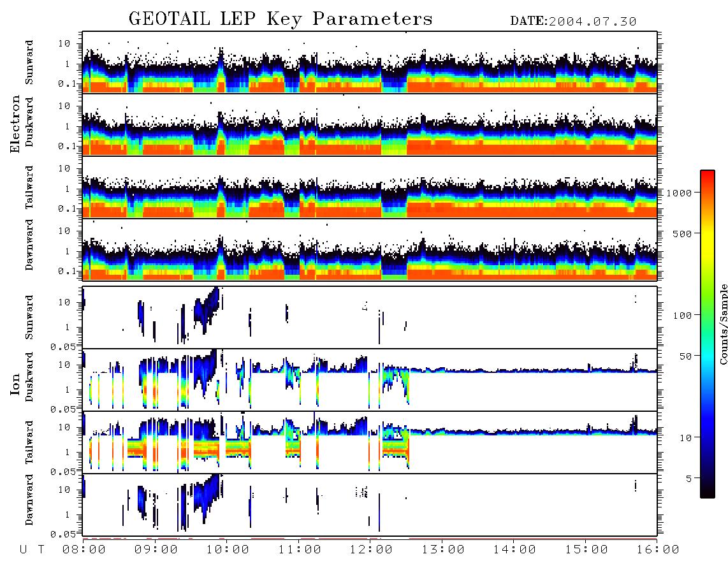
Task: Click inside the Electron Duskward spectrogram panel
Action: point(370,124)
